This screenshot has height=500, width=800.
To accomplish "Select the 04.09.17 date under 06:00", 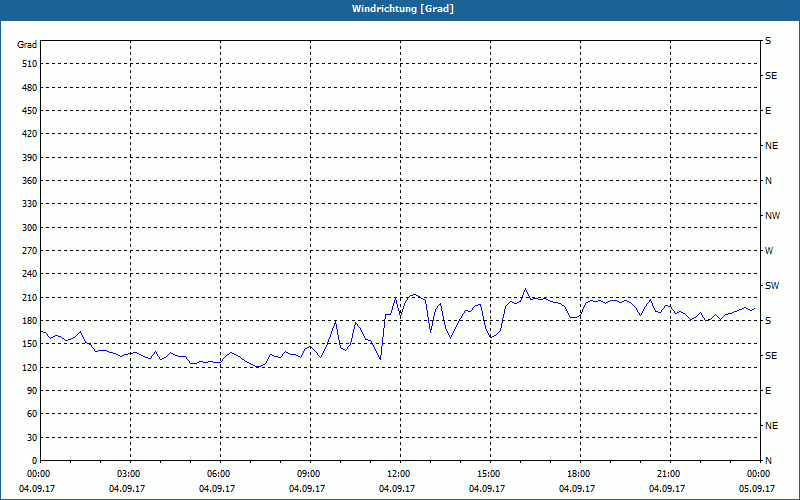I will pos(217,489).
